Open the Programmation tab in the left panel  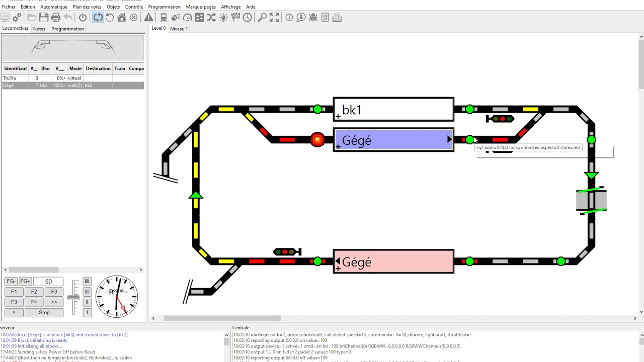67,29
